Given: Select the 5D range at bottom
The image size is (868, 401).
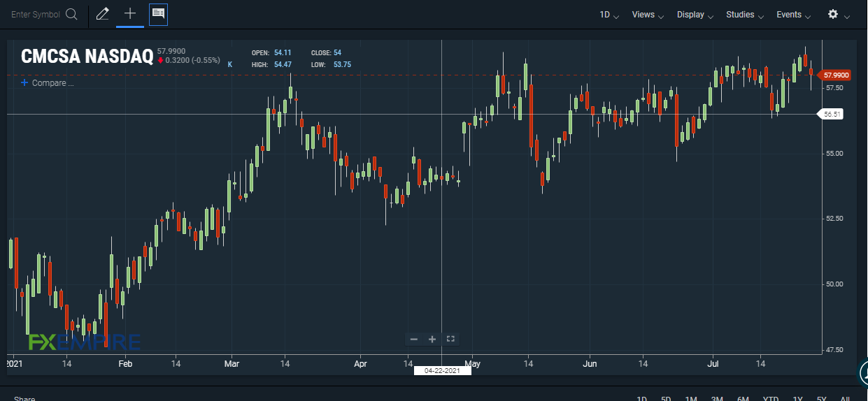Looking at the screenshot, I should pyautogui.click(x=666, y=399).
